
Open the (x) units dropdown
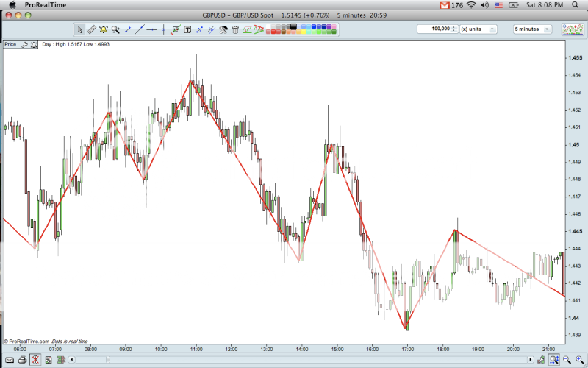click(492, 29)
